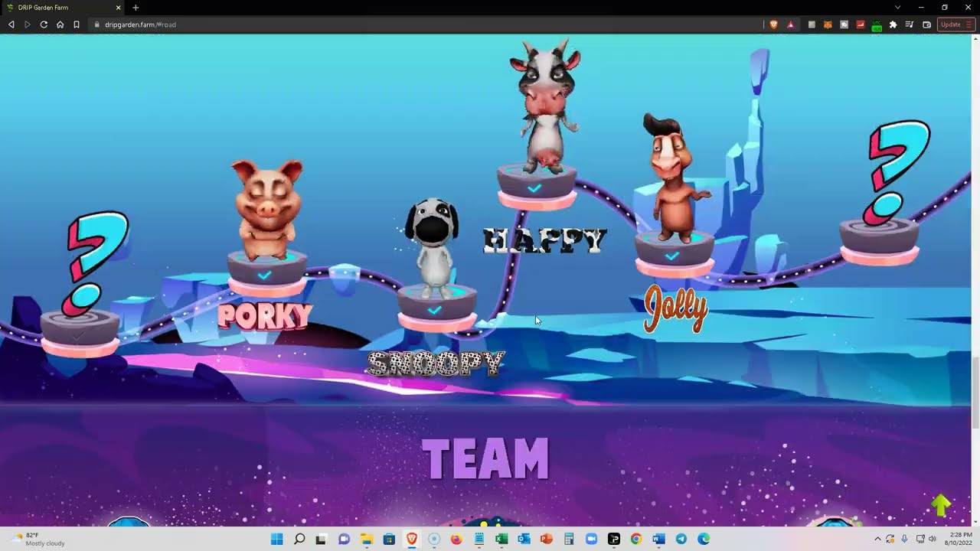
Task: Click the PORKY name label
Action: [265, 316]
